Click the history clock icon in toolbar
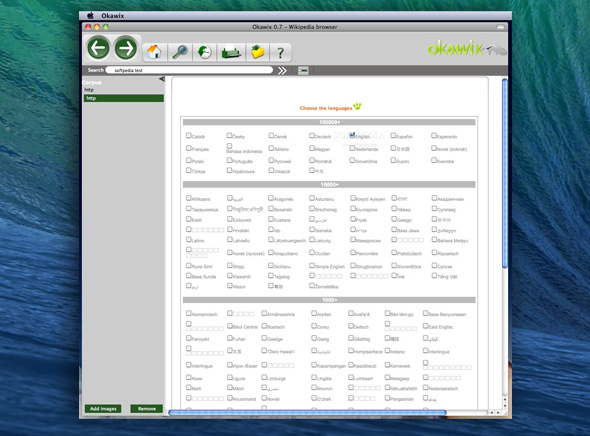Screen dimensions: 590x436 (x=205, y=52)
